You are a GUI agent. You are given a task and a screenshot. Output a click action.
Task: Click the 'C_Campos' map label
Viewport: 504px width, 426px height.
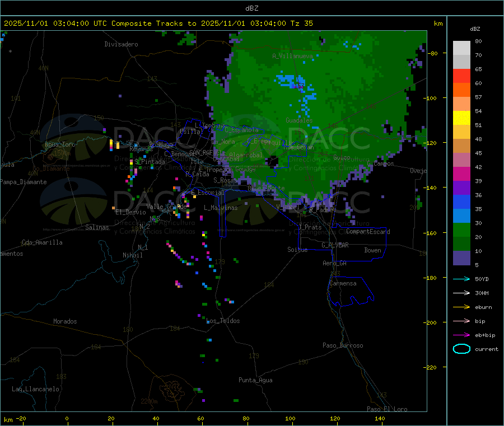[380, 163]
